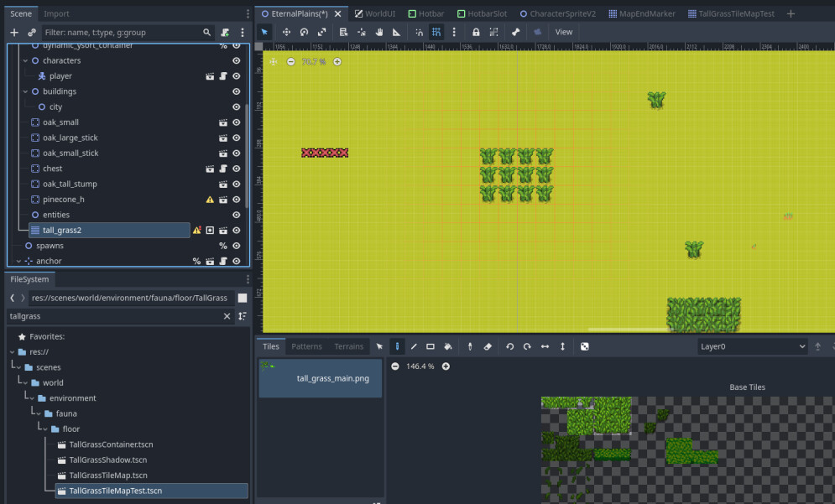The image size is (835, 504).
Task: Toggle smart snap magnet icon
Action: coord(419,32)
